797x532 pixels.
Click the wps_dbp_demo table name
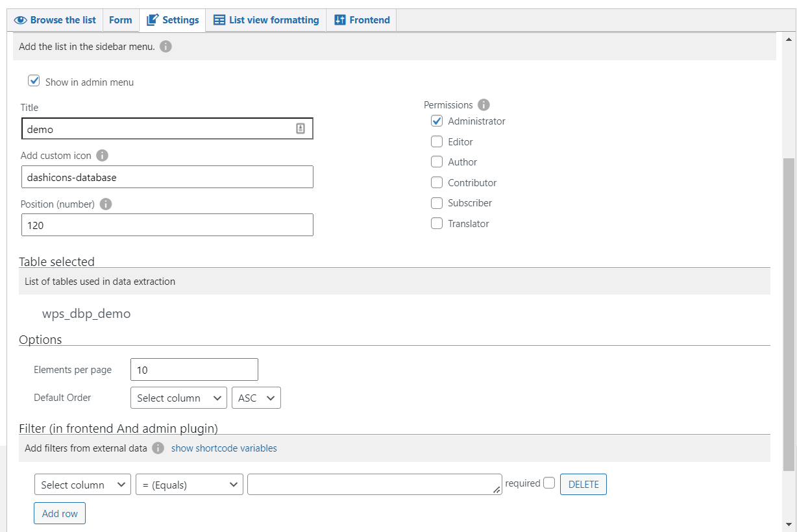click(x=86, y=313)
